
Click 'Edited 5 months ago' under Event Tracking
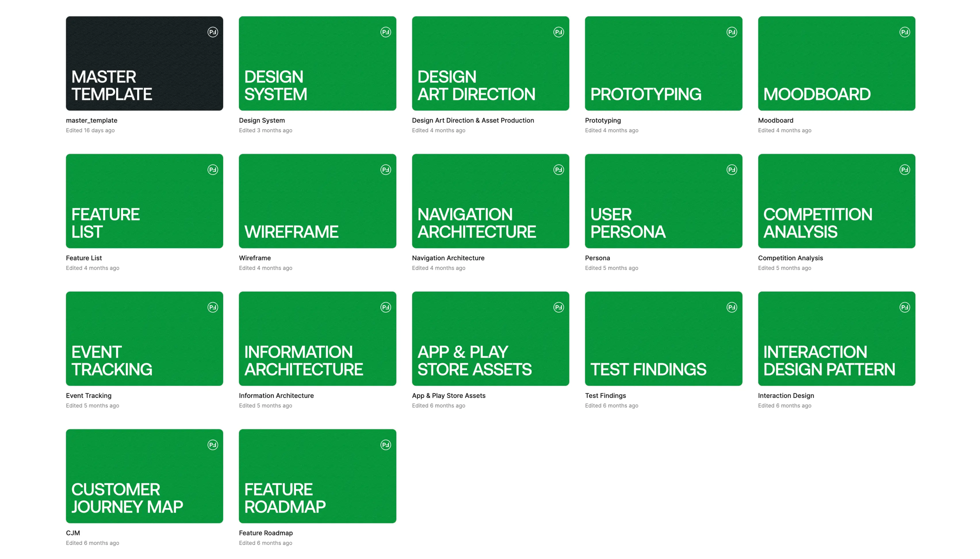[x=93, y=405]
